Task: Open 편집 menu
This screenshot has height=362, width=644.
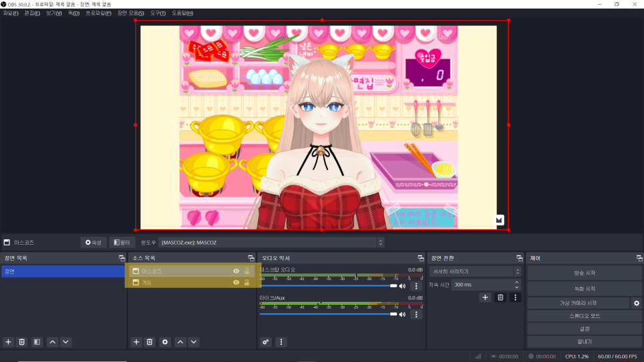Action: coord(32,13)
